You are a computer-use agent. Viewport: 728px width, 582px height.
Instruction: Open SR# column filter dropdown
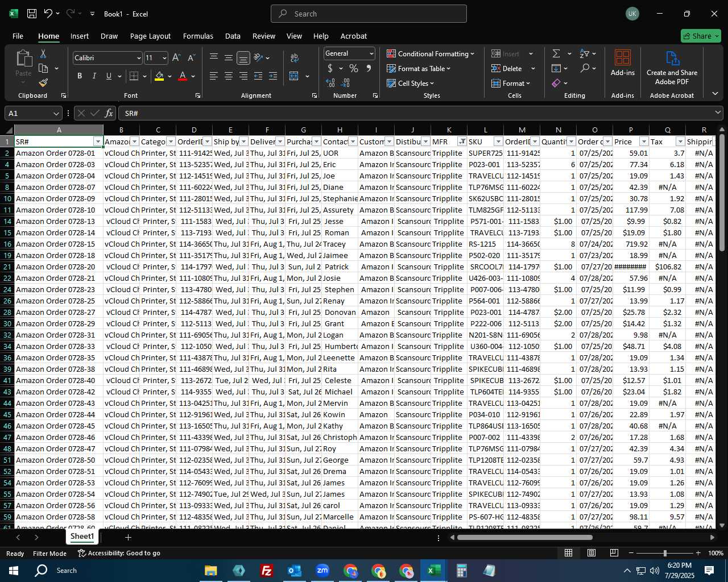click(98, 142)
